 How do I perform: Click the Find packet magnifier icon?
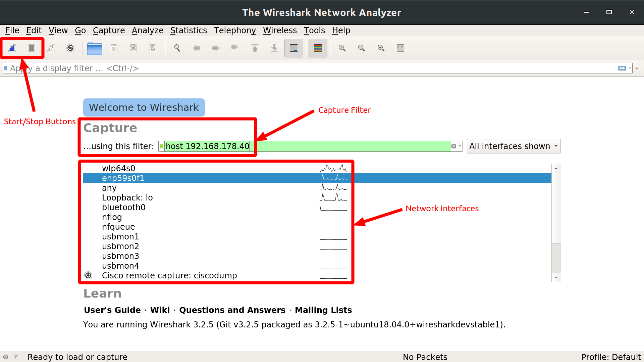coord(177,48)
